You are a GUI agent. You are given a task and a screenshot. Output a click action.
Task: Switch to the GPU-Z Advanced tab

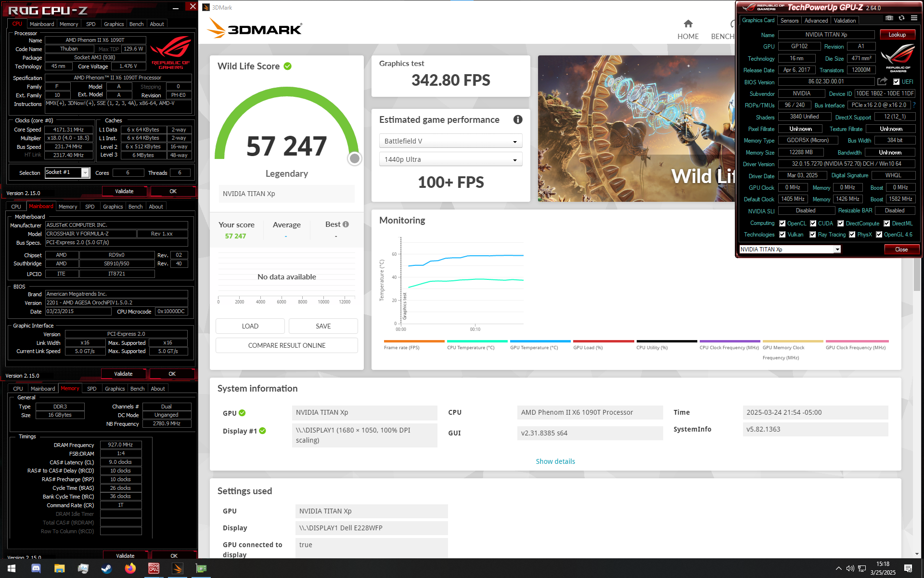coord(816,21)
